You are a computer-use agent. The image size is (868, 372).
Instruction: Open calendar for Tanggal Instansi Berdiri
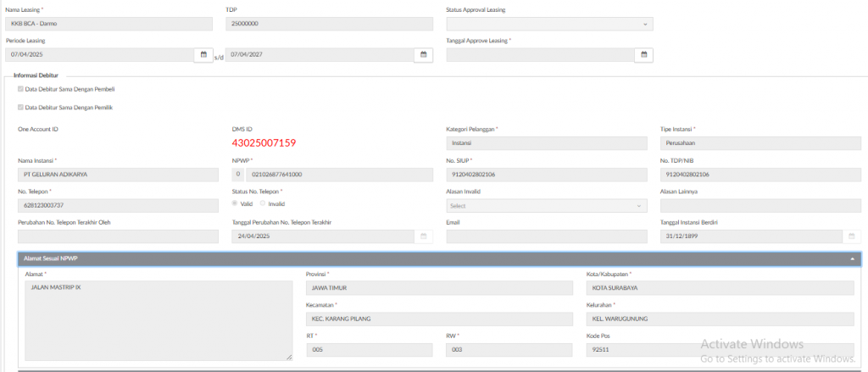click(851, 236)
